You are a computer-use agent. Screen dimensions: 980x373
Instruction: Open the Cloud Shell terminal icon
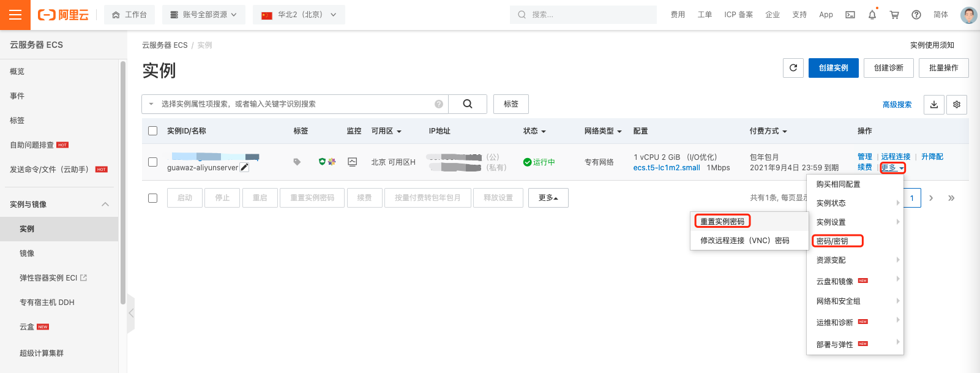coord(850,15)
